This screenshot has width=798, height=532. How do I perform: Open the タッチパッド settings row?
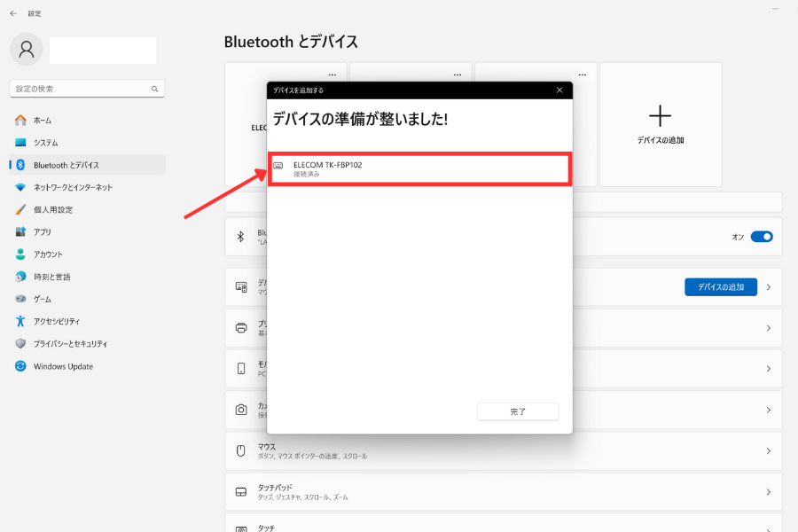tap(504, 492)
